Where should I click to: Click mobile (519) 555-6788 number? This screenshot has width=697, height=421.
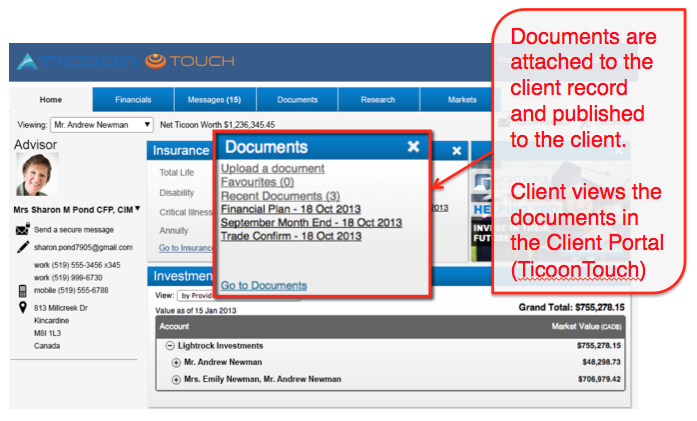coord(71,290)
